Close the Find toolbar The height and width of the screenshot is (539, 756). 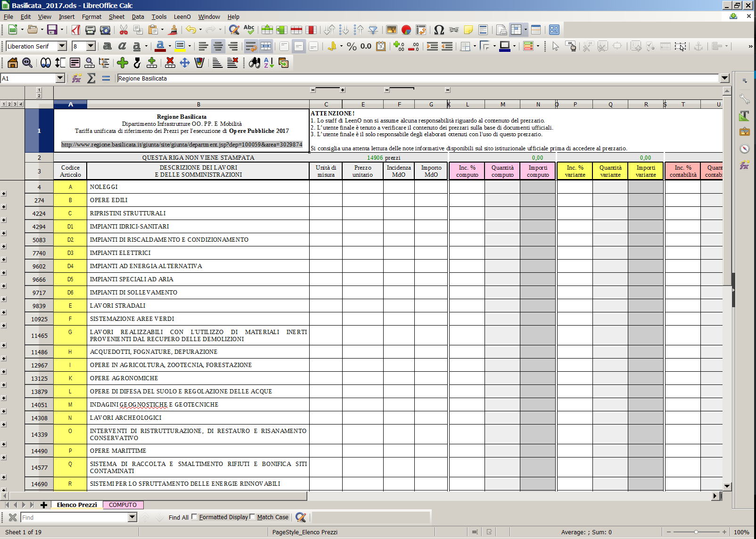coord(13,517)
